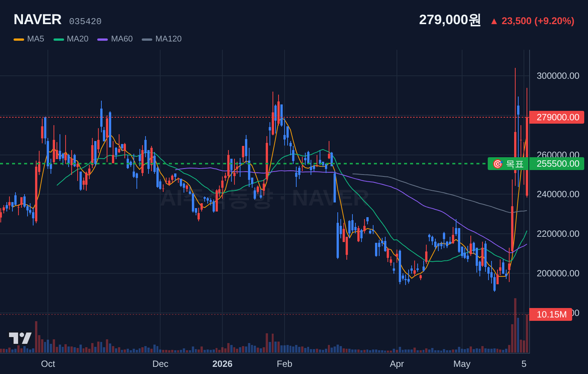
Task: Click the 200000.00 price axis label
Action: click(558, 273)
